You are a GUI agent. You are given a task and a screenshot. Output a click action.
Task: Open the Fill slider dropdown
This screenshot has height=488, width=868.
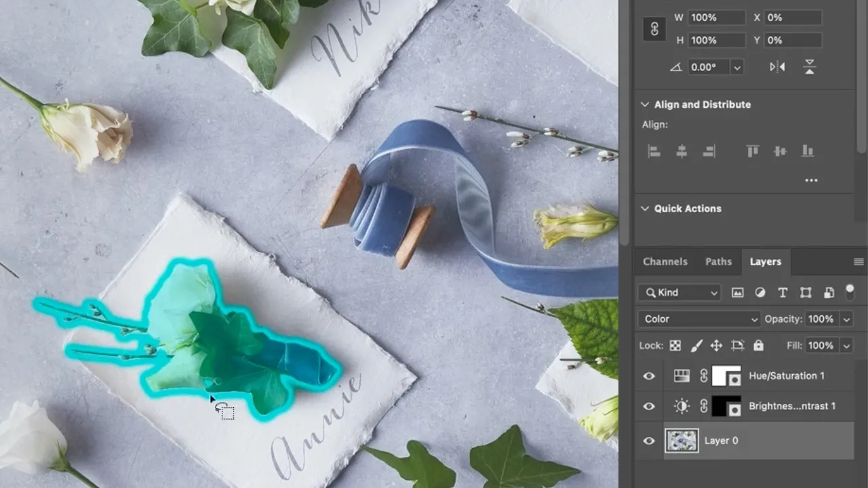(x=846, y=346)
